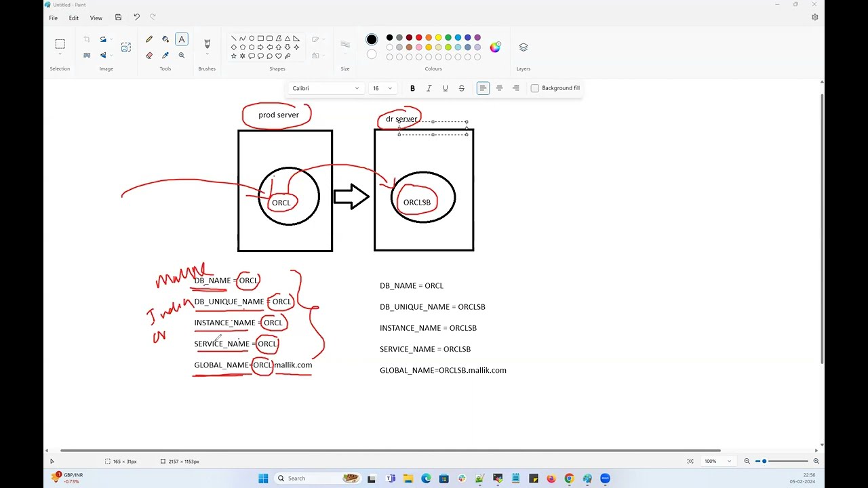868x488 pixels.
Task: Open Zoom app from taskbar
Action: [605, 479]
